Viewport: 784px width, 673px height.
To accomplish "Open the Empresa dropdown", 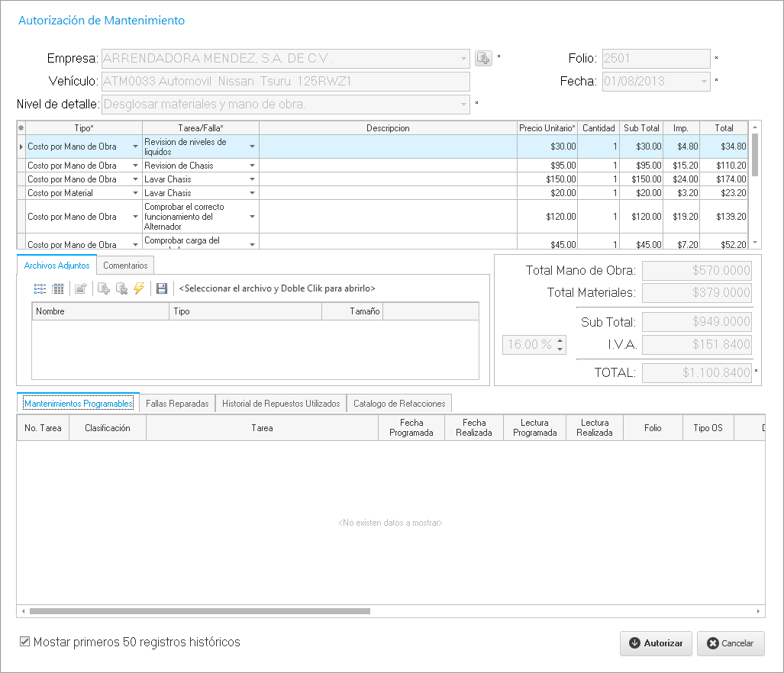I will (x=463, y=59).
